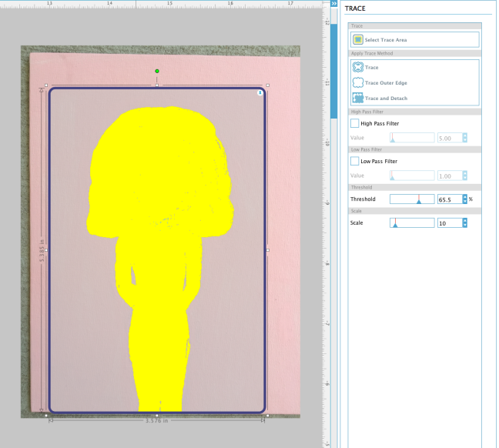Click the Threshold value stepper arrows

[465, 199]
